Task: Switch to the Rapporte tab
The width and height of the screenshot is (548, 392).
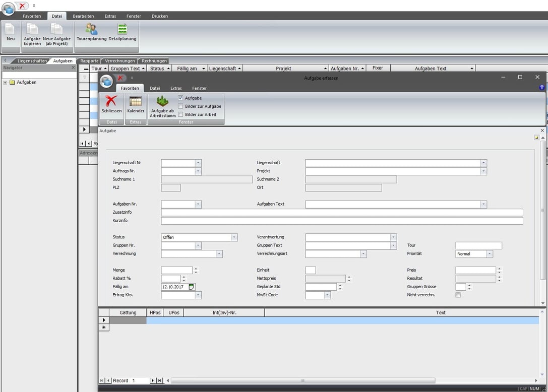Action: click(x=89, y=61)
